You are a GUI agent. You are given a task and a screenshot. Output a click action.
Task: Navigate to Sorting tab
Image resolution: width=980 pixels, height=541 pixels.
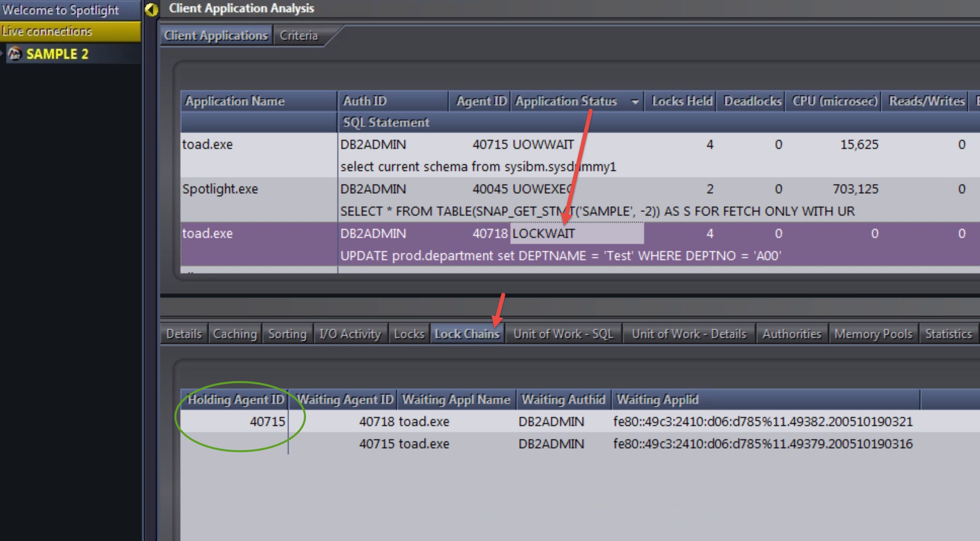pyautogui.click(x=286, y=335)
